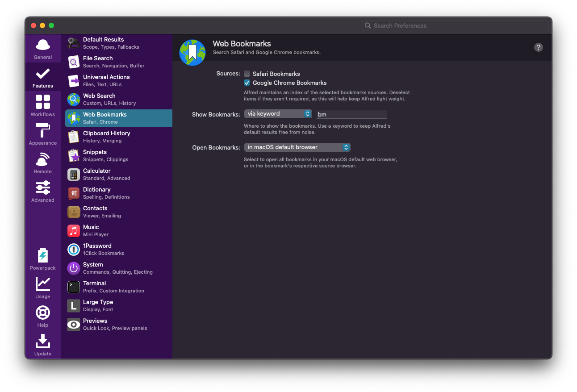Click the 'Show Bookmarks:' label
The height and width of the screenshot is (392, 577).
[216, 114]
